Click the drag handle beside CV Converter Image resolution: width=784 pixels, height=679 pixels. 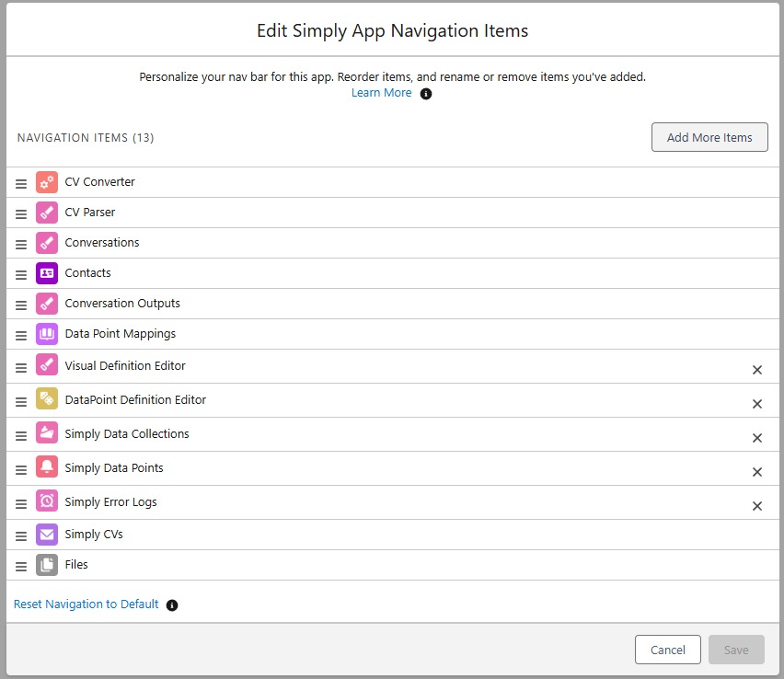(20, 182)
